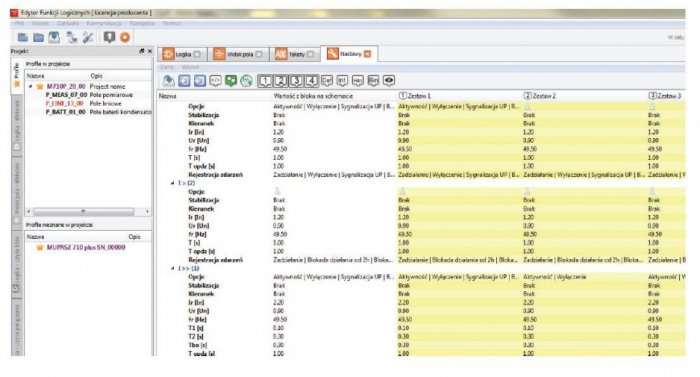Select MUPASZ 710 plus SN_00000 profile
Viewport: 700px width, 377px height.
86,247
